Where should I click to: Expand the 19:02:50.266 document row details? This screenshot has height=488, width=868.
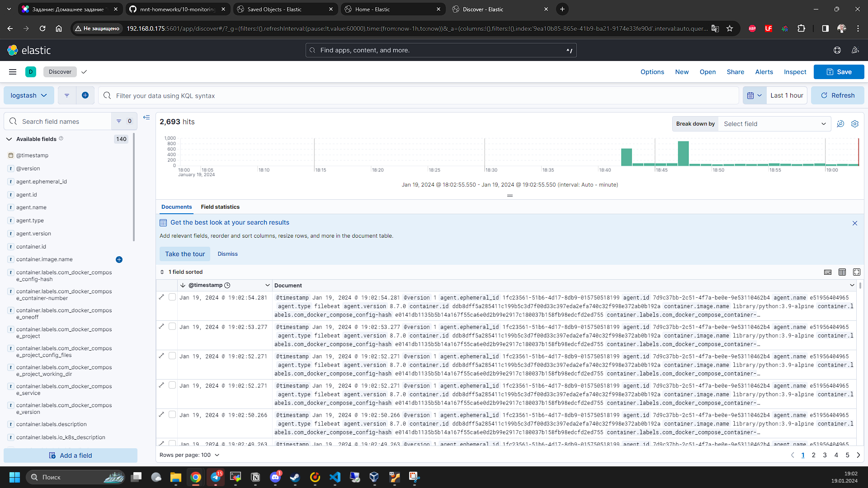[x=161, y=414]
